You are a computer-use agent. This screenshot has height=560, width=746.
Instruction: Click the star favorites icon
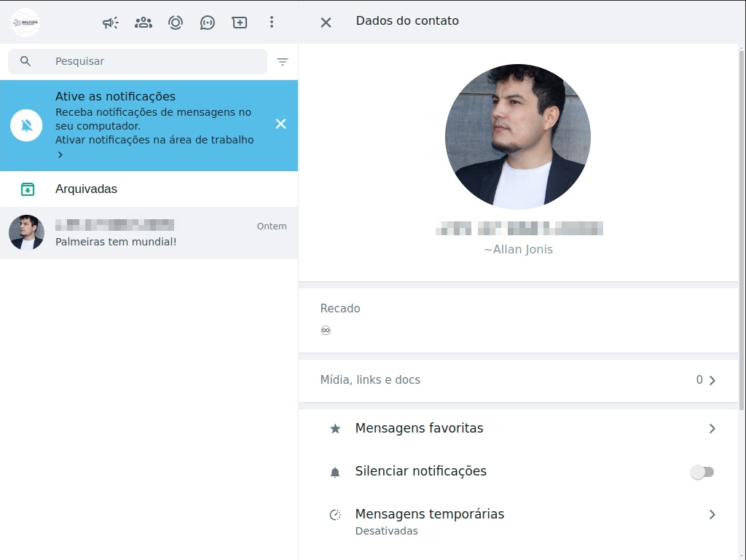click(335, 429)
